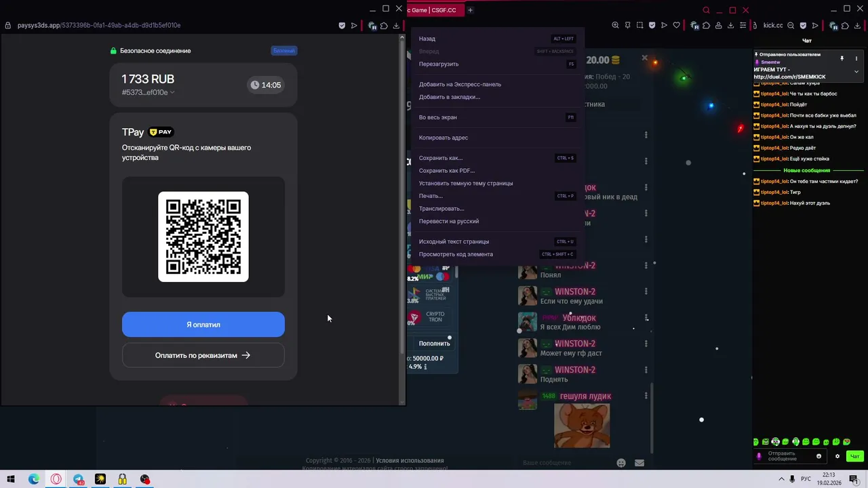Open the emoji picker in CSGF chat
Image resolution: width=868 pixels, height=488 pixels.
tap(621, 463)
